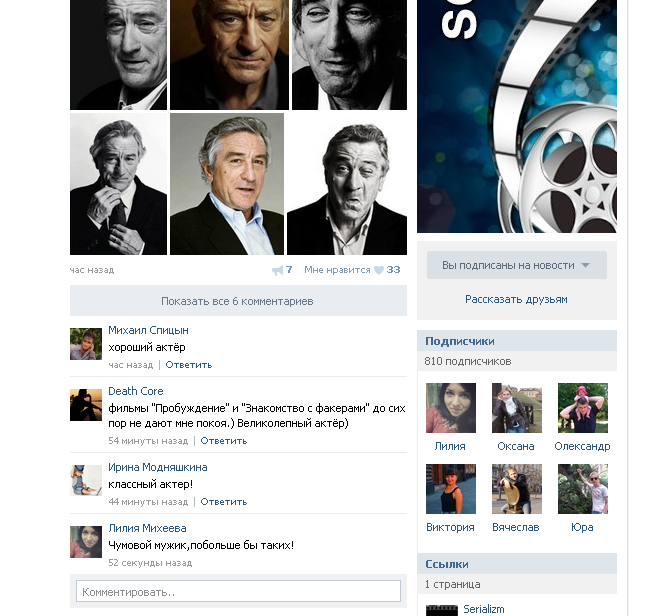
Task: Focus the 'Комментировать..' input field
Action: (238, 592)
